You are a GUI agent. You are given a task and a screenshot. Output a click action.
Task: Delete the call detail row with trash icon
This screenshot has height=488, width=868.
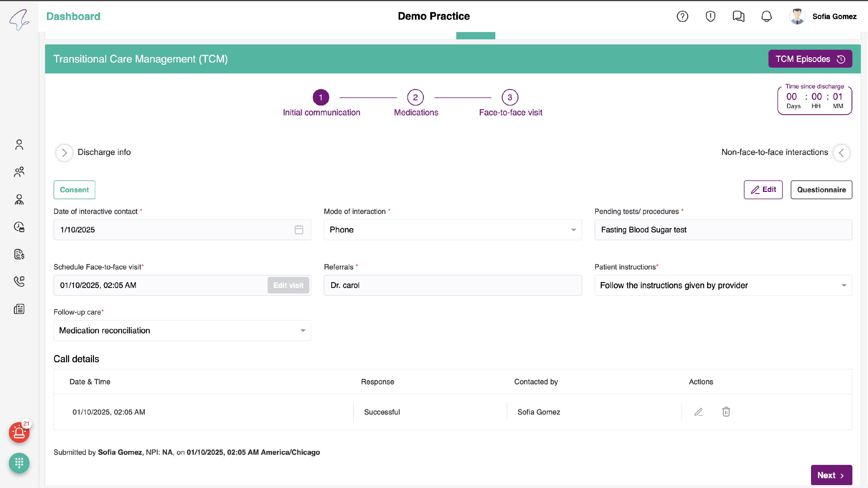(x=726, y=412)
